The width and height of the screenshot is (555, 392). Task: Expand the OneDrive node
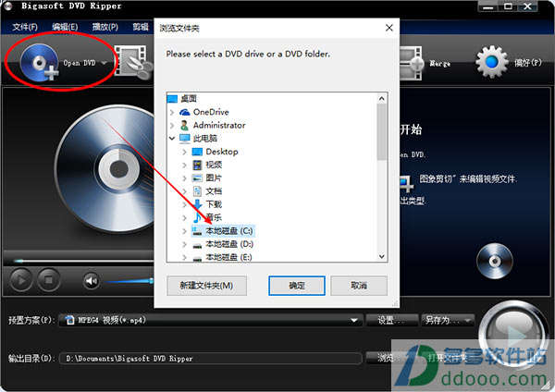click(x=172, y=112)
